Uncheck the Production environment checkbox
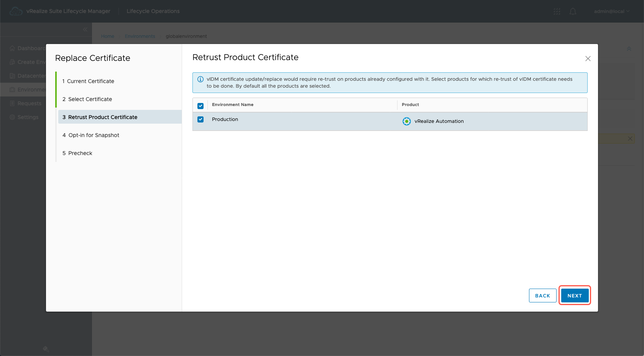 (200, 119)
